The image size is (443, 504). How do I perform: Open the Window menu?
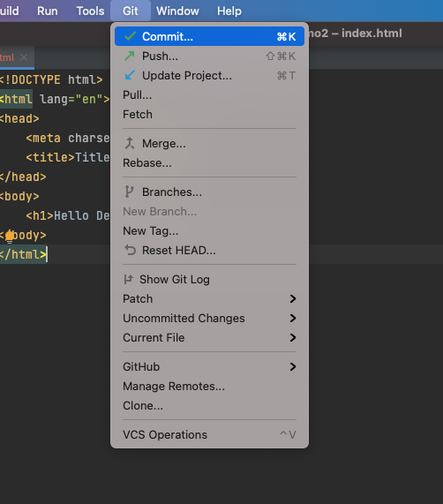177,11
